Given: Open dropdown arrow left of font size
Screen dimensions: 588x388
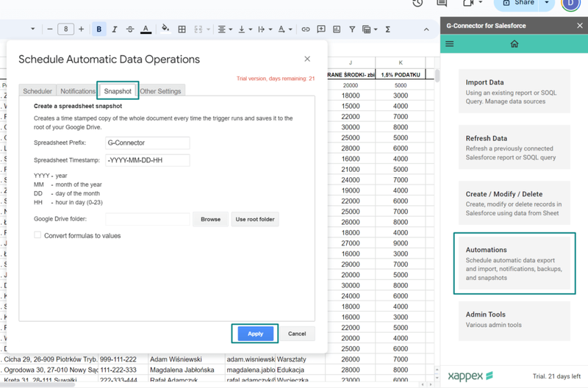Looking at the screenshot, I should (x=32, y=29).
